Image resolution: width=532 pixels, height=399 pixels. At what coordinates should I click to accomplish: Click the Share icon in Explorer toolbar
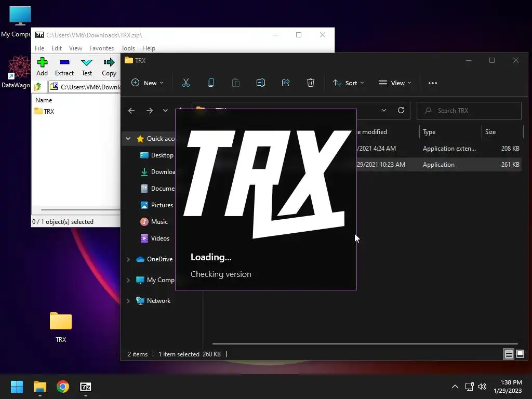[286, 83]
